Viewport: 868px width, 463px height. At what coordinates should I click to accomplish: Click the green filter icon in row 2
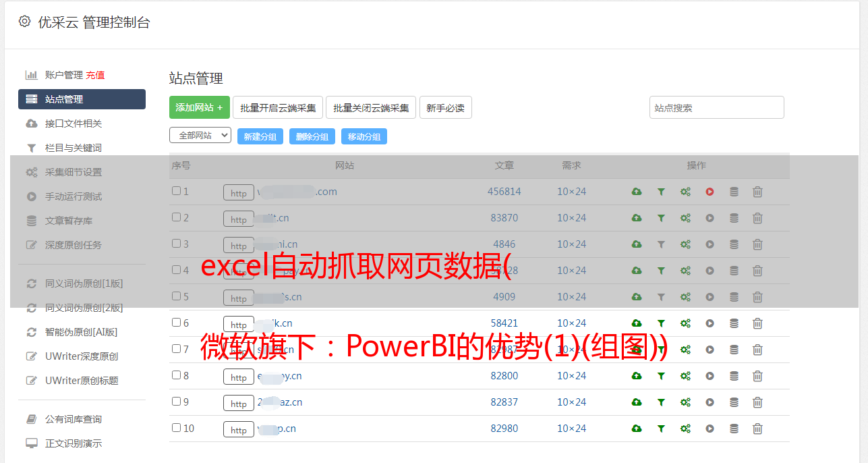click(x=661, y=218)
